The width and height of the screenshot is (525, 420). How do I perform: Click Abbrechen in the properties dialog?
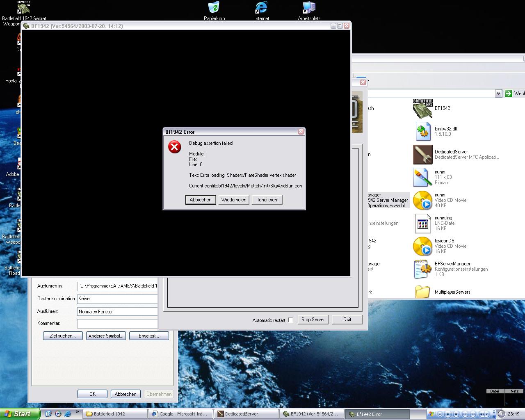click(126, 394)
